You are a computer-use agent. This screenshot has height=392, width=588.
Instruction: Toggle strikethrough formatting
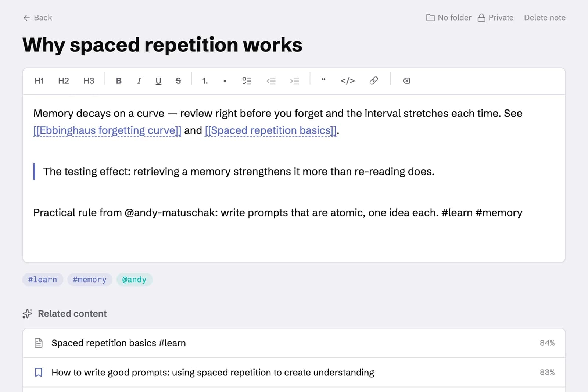(x=178, y=81)
